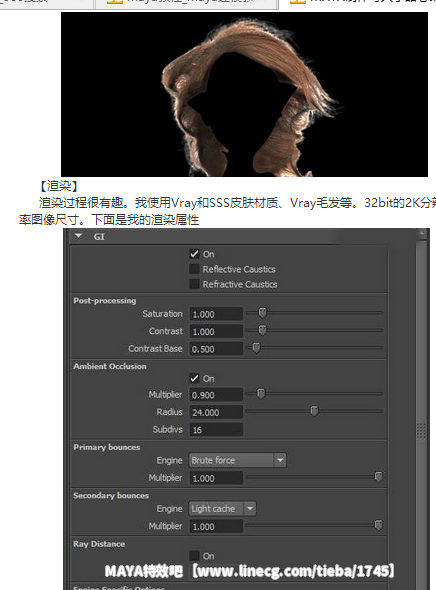Click the Secondary bounces section label
The width and height of the screenshot is (436, 590).
click(111, 495)
